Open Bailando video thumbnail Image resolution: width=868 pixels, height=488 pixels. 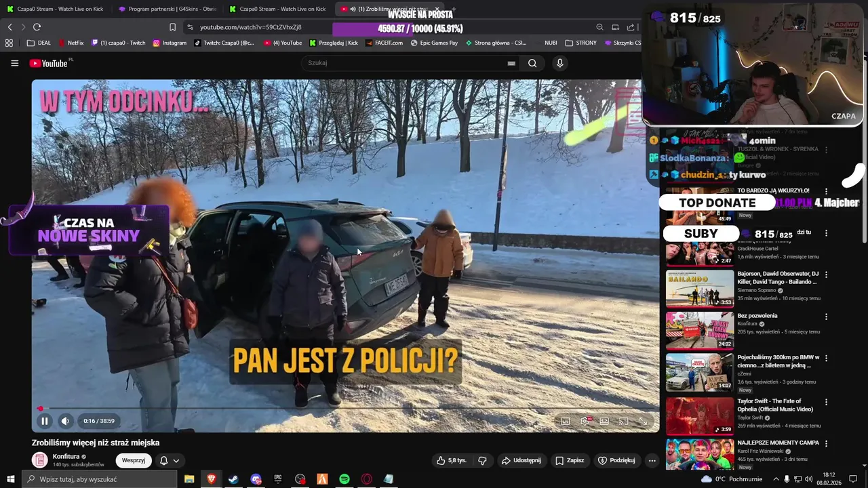[x=700, y=288]
